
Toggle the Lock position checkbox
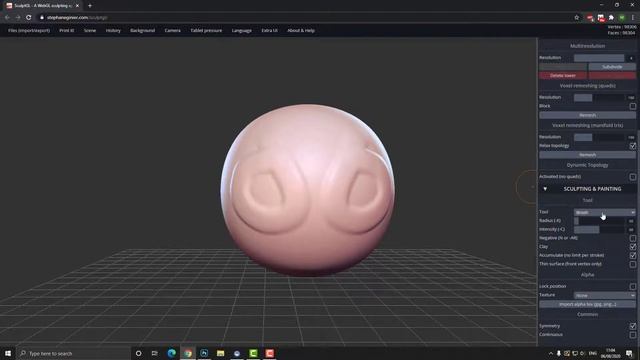point(632,286)
